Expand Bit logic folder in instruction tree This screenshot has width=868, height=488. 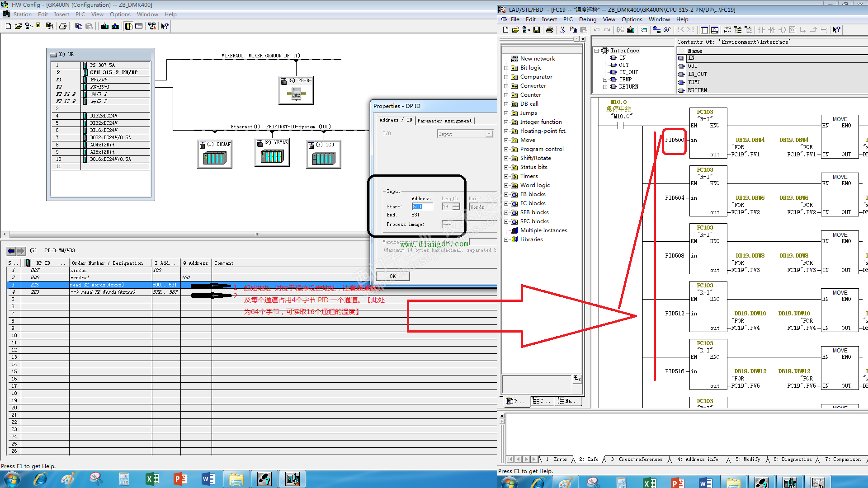[506, 68]
